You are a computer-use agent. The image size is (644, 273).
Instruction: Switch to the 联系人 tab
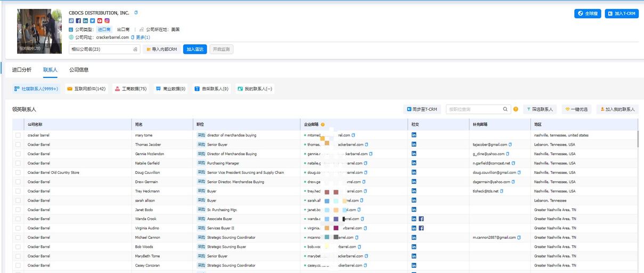click(51, 70)
